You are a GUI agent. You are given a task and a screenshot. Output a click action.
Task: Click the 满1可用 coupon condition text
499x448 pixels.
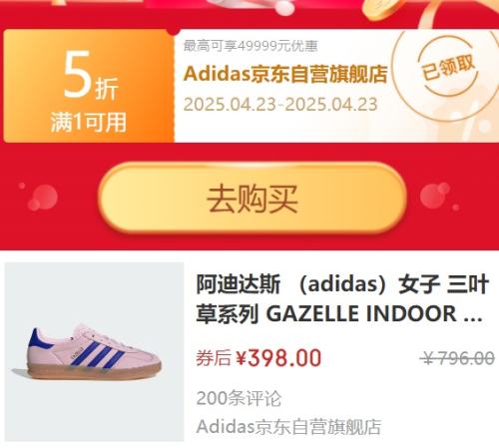pos(89,122)
